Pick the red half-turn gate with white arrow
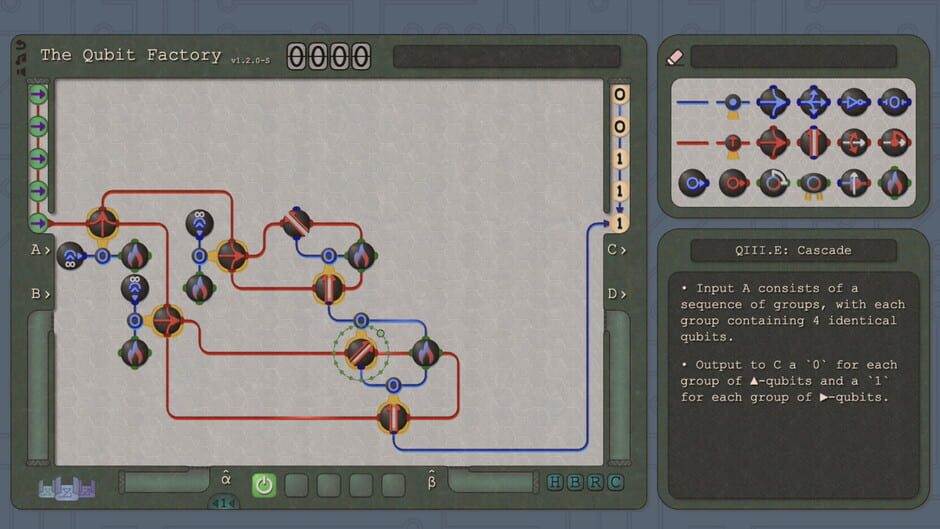The width and height of the screenshot is (940, 529). coord(894,143)
